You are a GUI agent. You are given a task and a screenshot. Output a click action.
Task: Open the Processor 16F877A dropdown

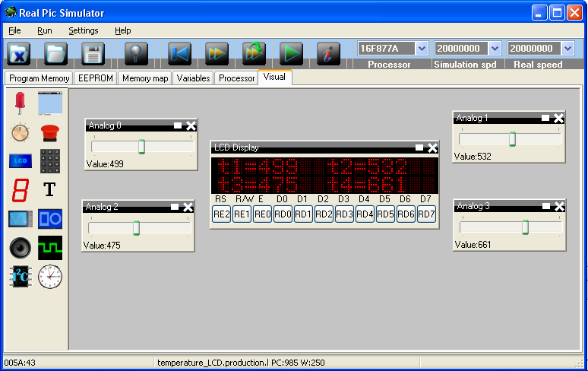[x=422, y=48]
